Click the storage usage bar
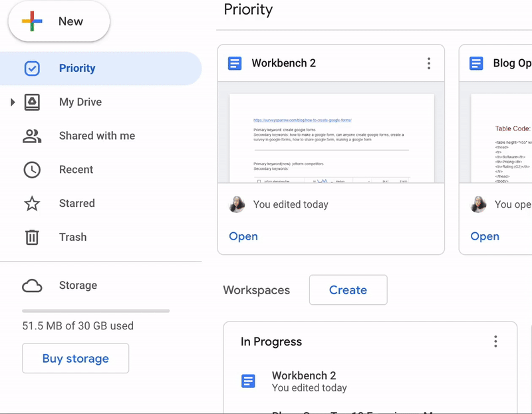 pyautogui.click(x=95, y=310)
